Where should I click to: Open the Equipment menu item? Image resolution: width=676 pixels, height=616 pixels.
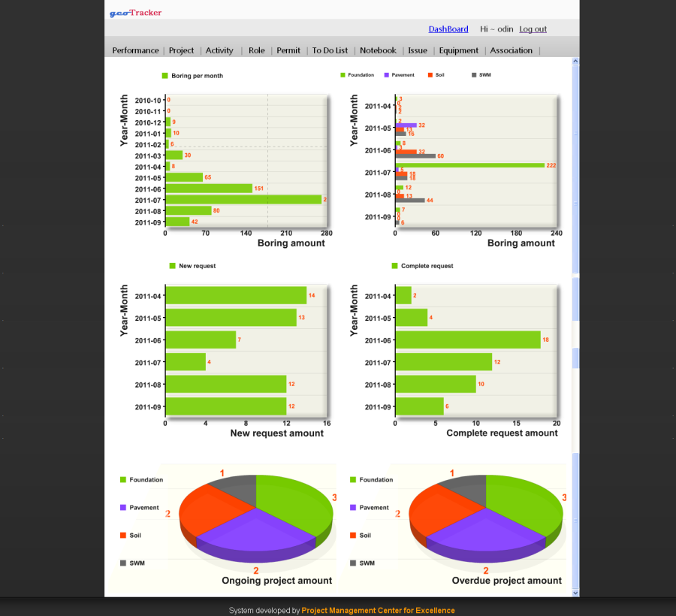click(458, 50)
